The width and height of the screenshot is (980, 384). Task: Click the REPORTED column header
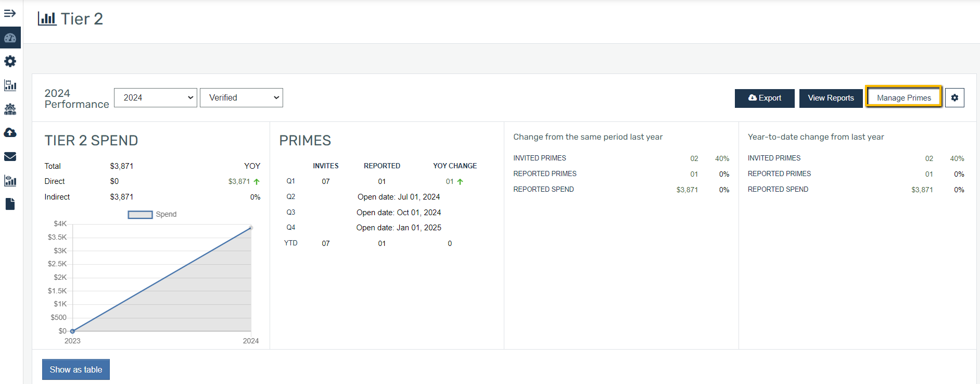point(382,166)
